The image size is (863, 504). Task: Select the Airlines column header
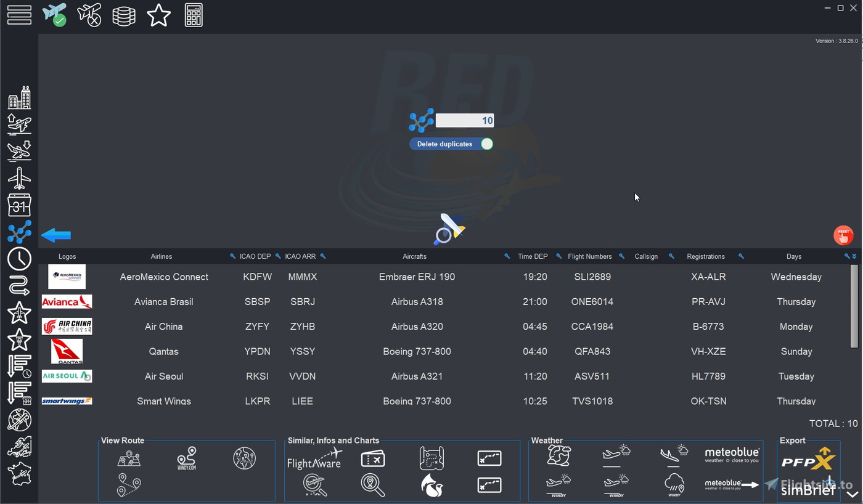(x=162, y=256)
